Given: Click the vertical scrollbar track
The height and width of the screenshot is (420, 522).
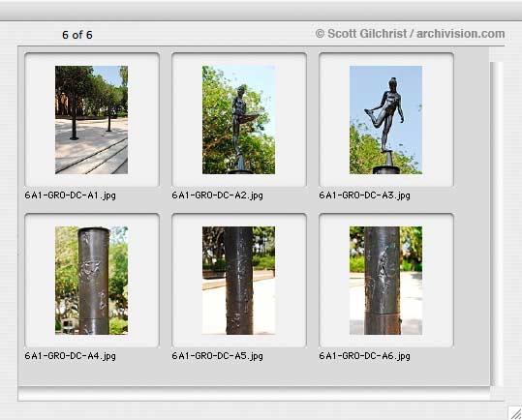Looking at the screenshot, I should 496,224.
